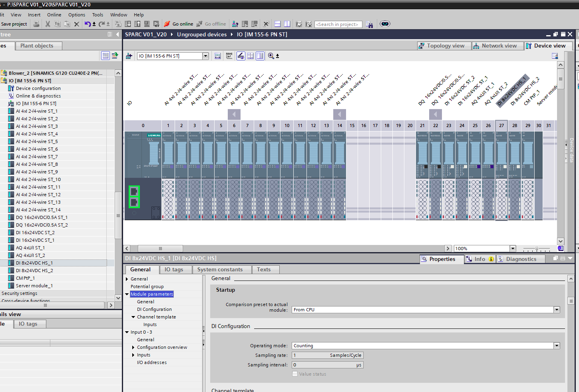Screen dimensions: 579x392
Task: Collapse the Channel template tree node
Action: [133, 317]
